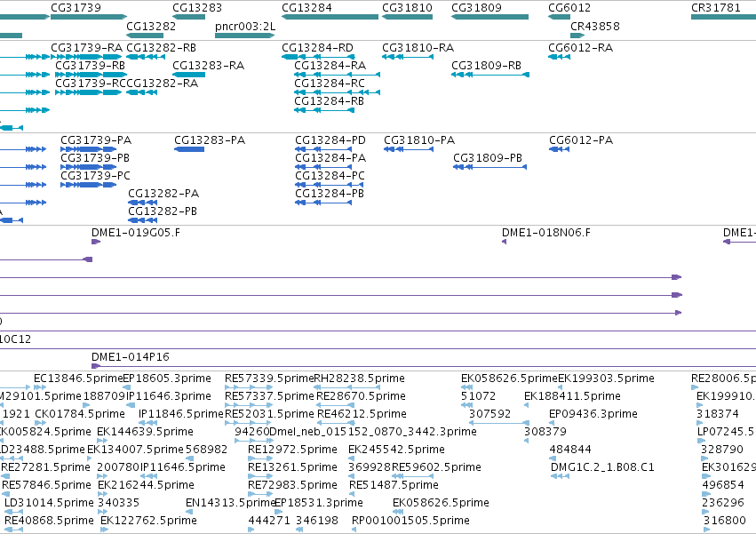Click the CG13283 gene label
The height and width of the screenshot is (534, 756).
[x=197, y=8]
